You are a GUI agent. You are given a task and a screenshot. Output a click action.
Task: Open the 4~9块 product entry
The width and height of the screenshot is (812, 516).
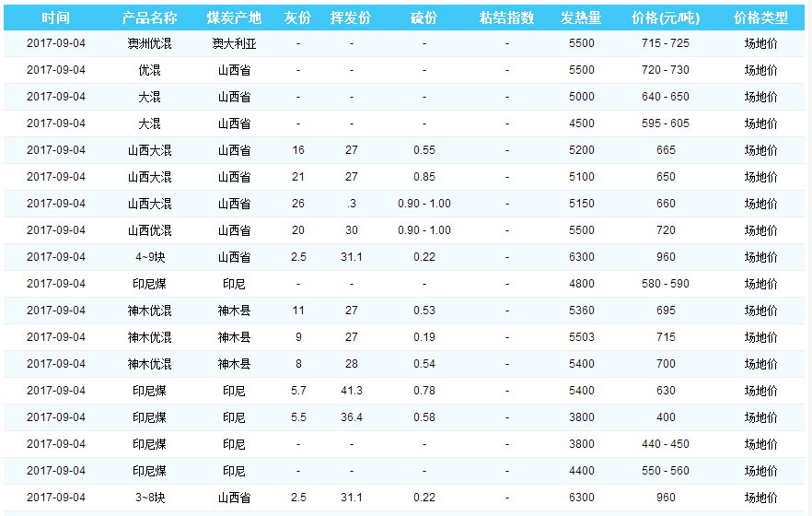149,257
